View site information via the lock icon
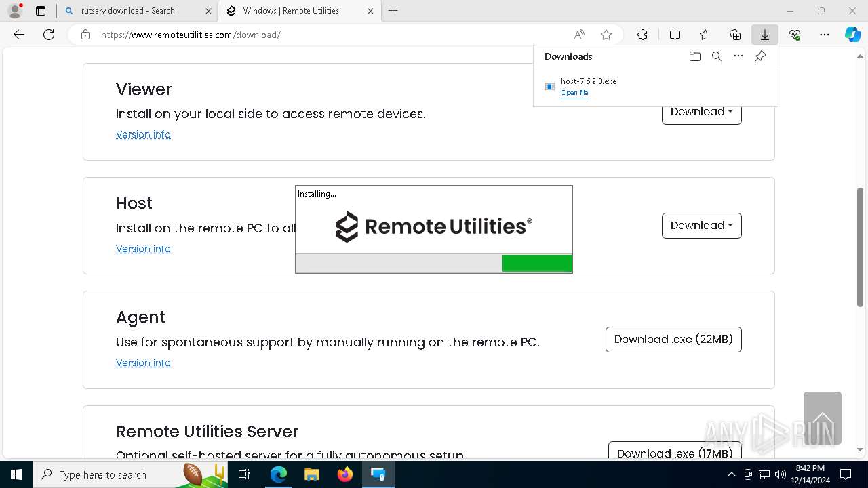Viewport: 868px width, 488px height. (85, 35)
